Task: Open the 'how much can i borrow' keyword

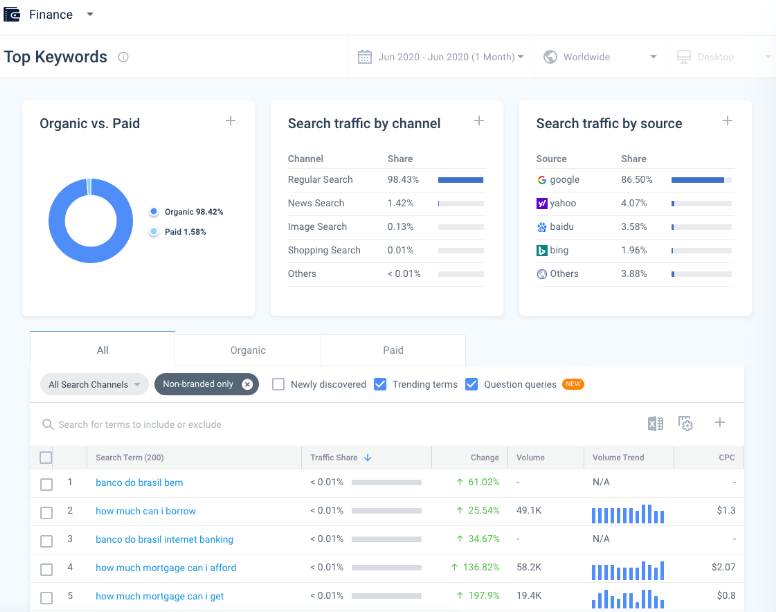Action: (x=146, y=511)
